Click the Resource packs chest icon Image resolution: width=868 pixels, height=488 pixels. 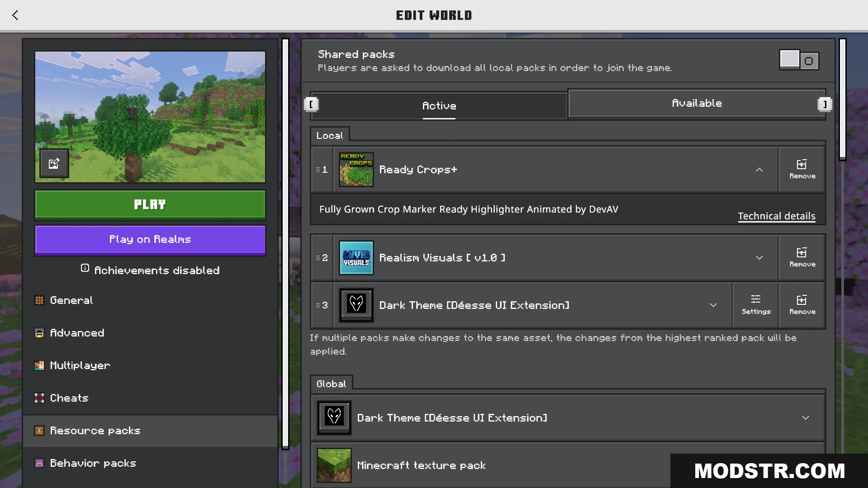pyautogui.click(x=39, y=431)
